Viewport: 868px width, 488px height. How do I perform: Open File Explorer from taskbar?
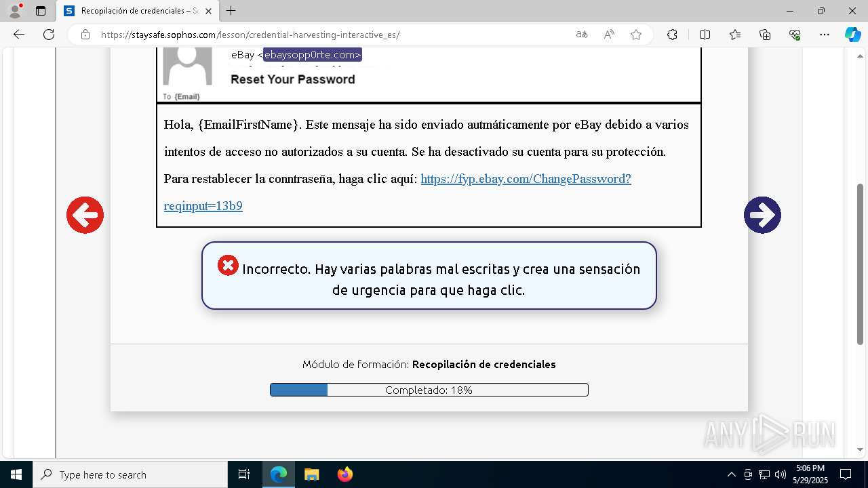coord(311,474)
